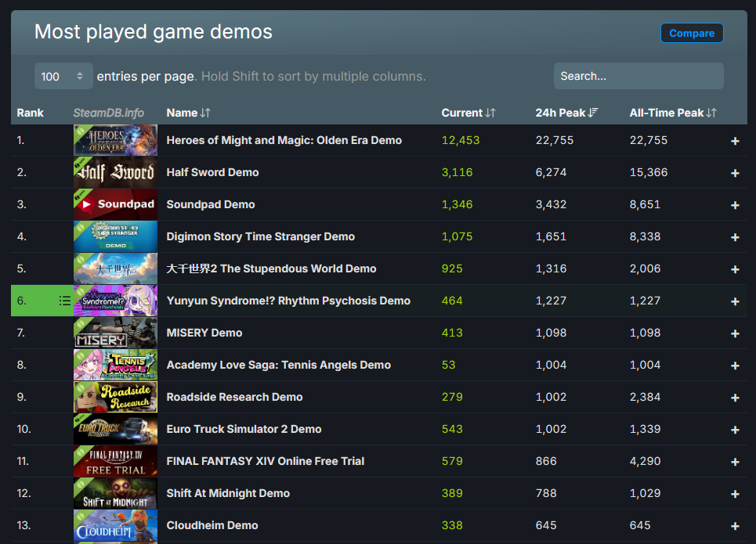Click plus icon on MISERY Demo row
The height and width of the screenshot is (544, 756).
pos(735,333)
